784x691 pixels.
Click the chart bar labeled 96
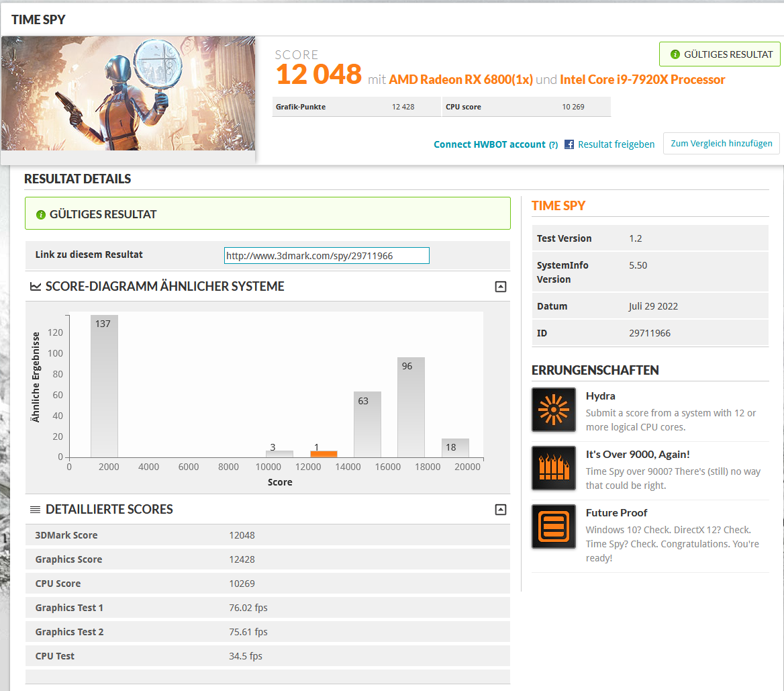click(x=411, y=407)
